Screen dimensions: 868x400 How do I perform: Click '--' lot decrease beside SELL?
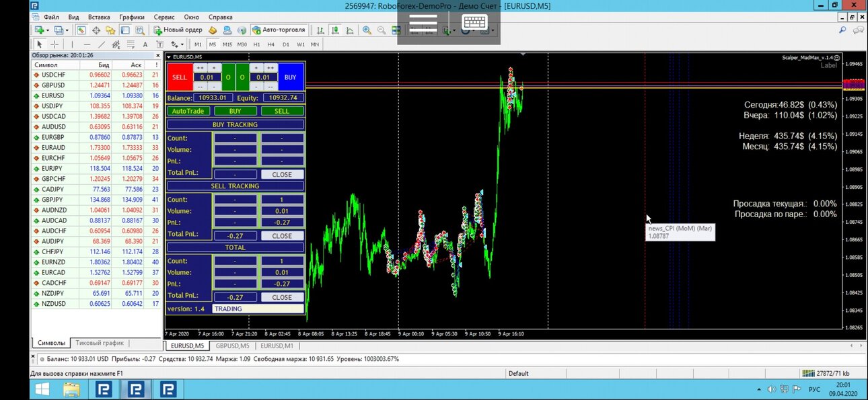pyautogui.click(x=201, y=86)
